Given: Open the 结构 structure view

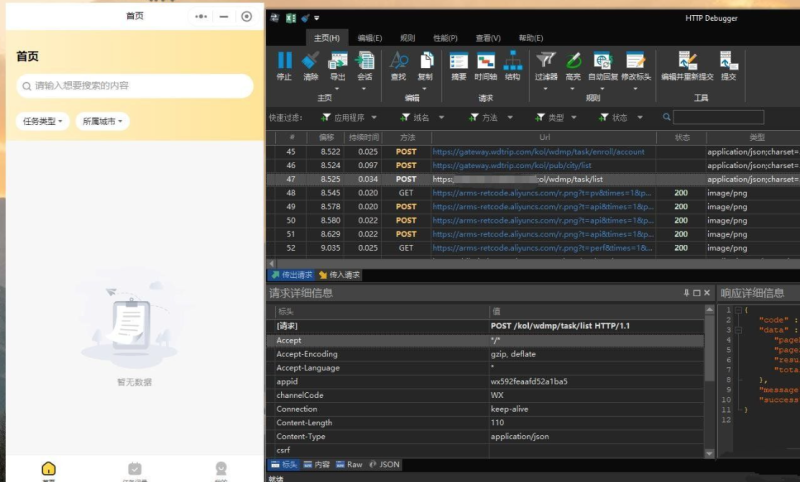Looking at the screenshot, I should pos(512,61).
